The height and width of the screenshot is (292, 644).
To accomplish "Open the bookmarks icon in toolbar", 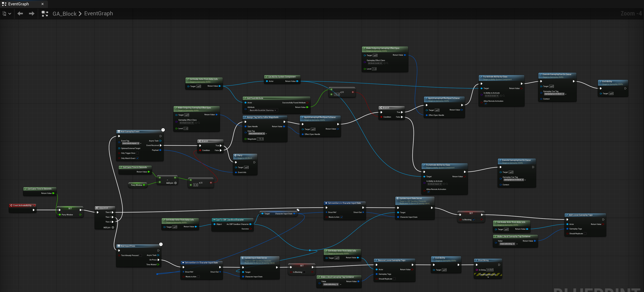I will pos(4,14).
